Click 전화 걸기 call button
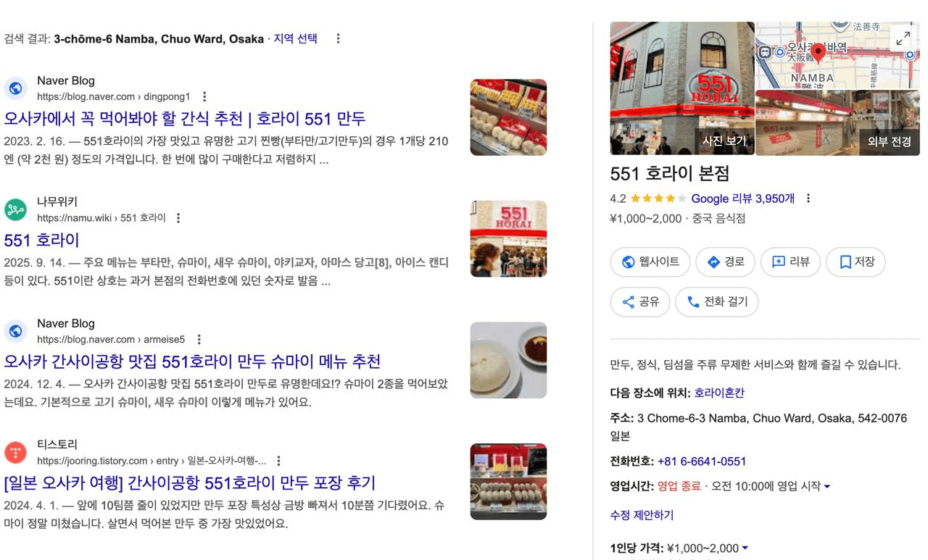The height and width of the screenshot is (560, 928). 716,301
